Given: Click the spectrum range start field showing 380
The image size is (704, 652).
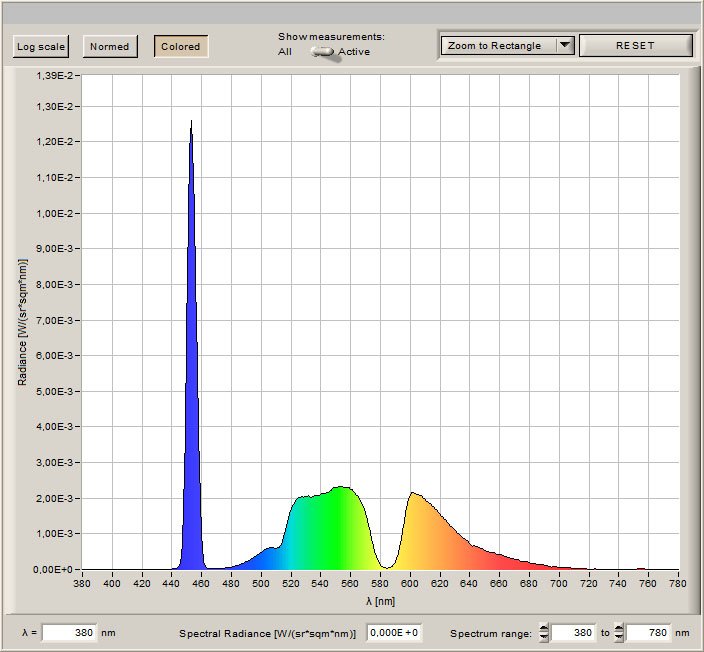Looking at the screenshot, I should (573, 633).
